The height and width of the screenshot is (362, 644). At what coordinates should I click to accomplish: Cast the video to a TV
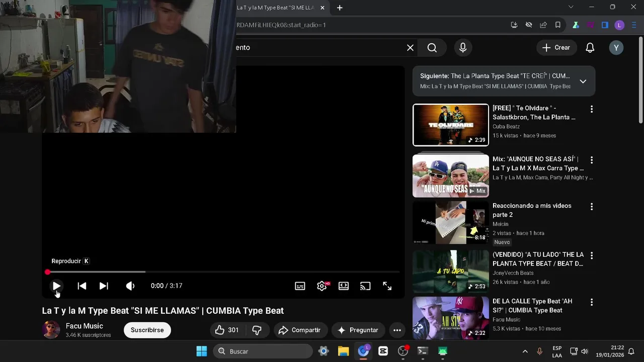point(365,286)
